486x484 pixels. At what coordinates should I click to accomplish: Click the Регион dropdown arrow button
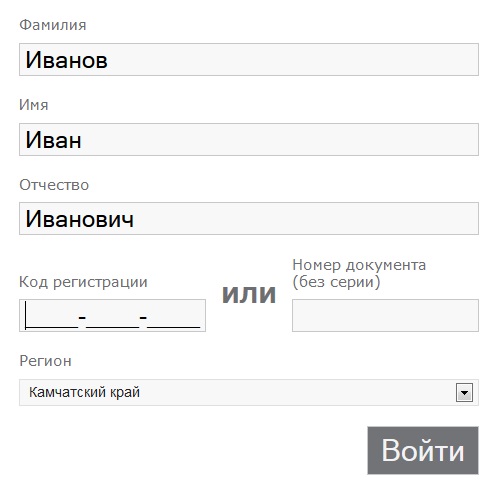(464, 393)
